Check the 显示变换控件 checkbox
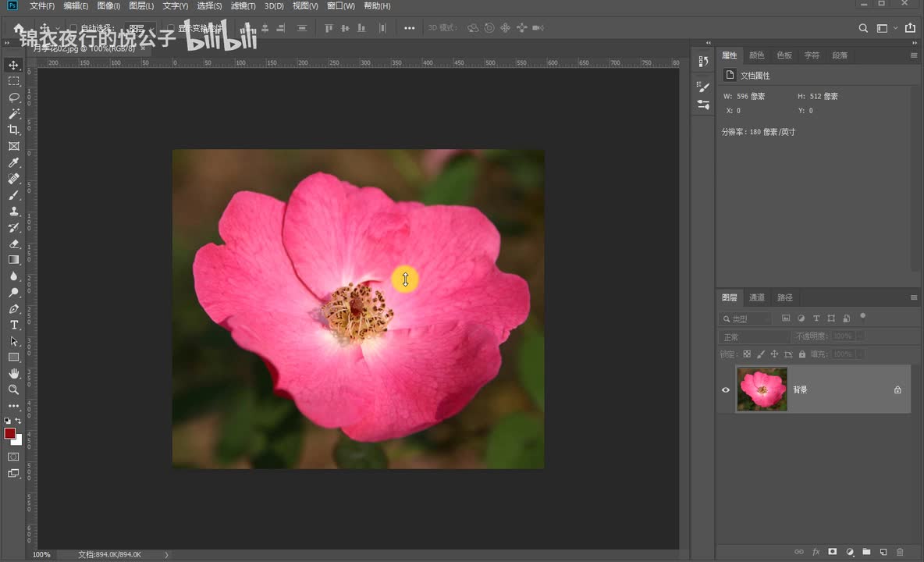Viewport: 924px width, 562px height. point(171,28)
